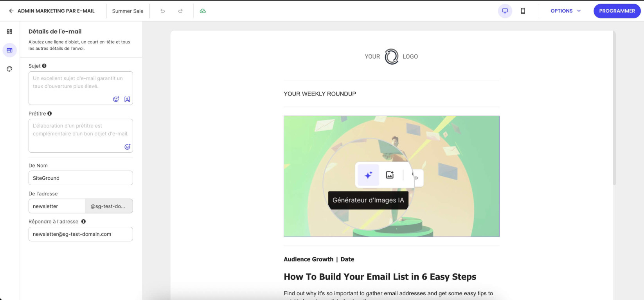
Task: Go back via the Admin Marketing arrow
Action: coord(11,11)
